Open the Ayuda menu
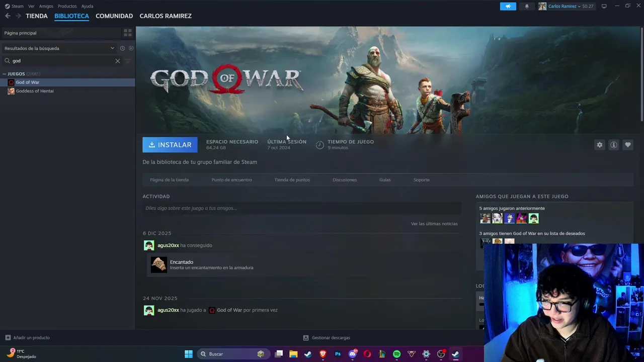 tap(87, 6)
